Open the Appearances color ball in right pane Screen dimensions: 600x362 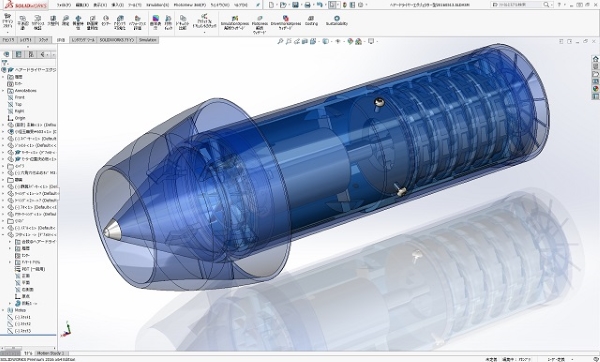[595, 88]
